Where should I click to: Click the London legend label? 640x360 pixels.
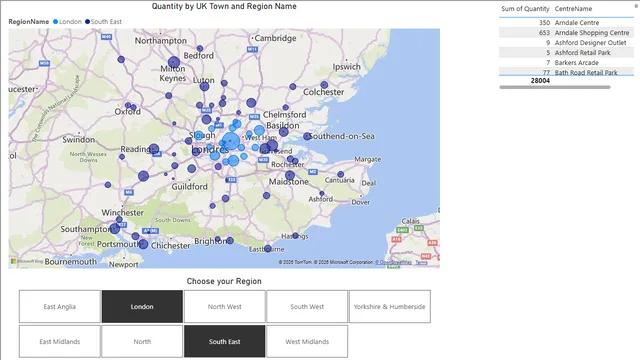70,22
